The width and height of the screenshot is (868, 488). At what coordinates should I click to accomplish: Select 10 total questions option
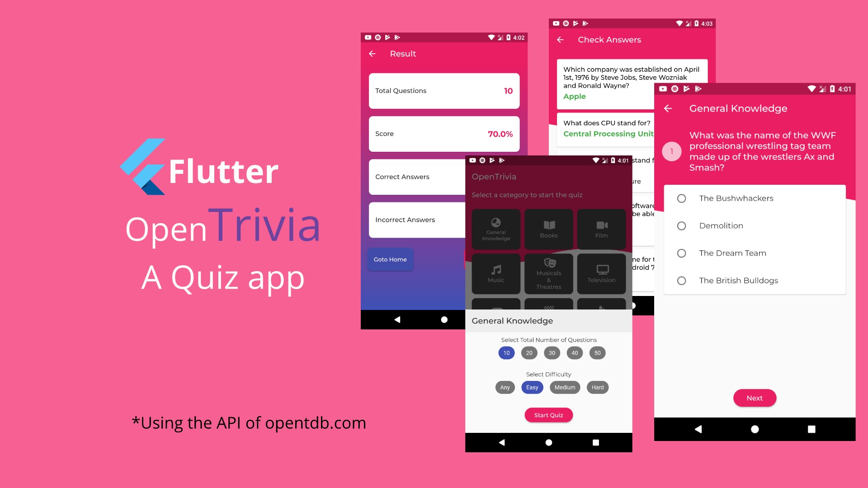pos(505,353)
